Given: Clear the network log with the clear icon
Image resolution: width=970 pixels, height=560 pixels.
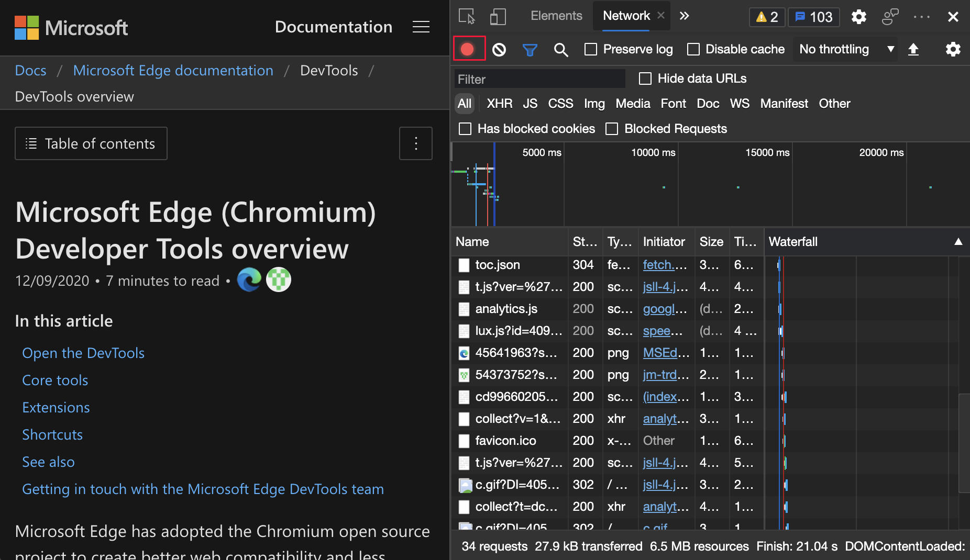Looking at the screenshot, I should click(499, 50).
